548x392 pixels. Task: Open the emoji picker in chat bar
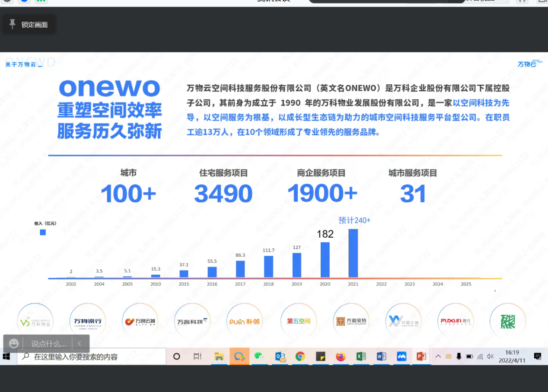point(14,344)
